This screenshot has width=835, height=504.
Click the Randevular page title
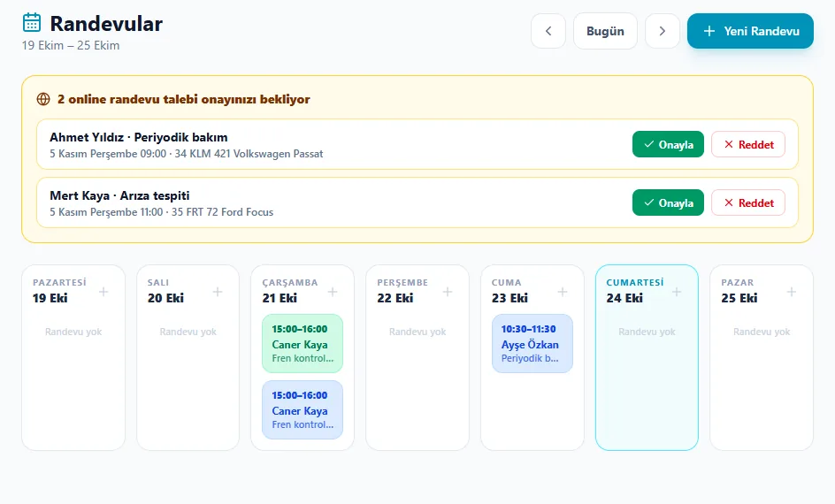pos(106,24)
